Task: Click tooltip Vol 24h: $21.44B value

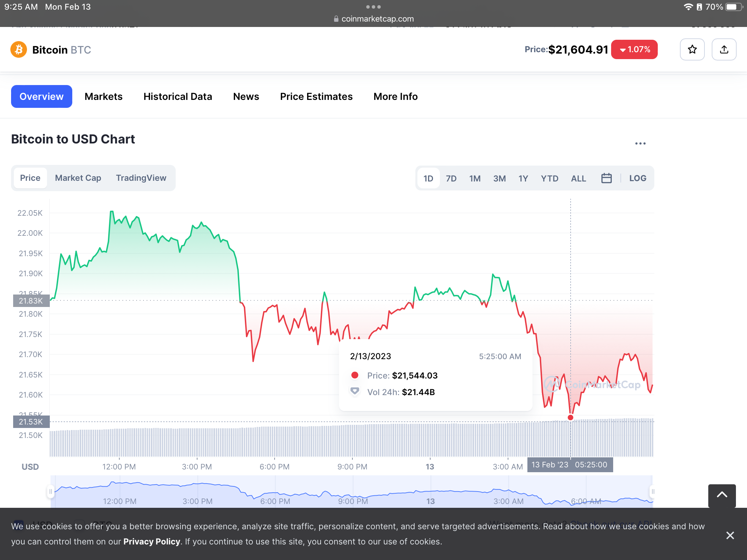Action: (418, 392)
